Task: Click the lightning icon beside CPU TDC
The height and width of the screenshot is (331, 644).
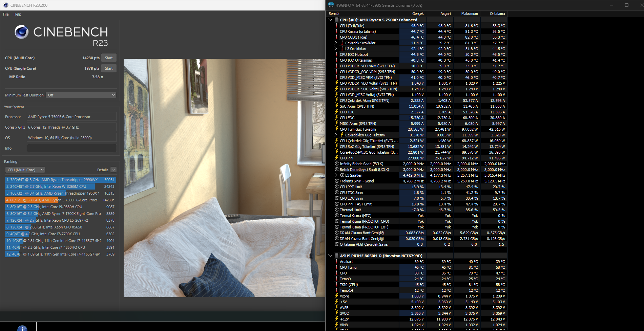Action: pyautogui.click(x=337, y=112)
